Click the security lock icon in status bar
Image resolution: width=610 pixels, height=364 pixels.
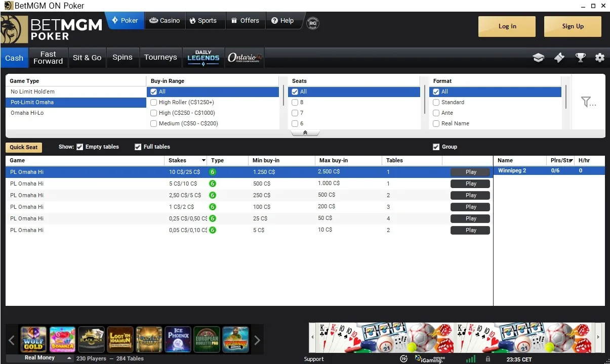tap(487, 358)
